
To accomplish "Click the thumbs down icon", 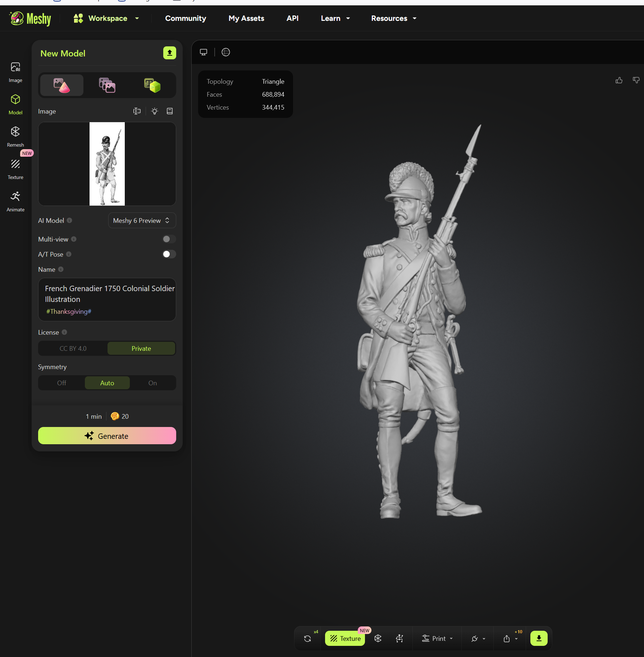I will 636,80.
